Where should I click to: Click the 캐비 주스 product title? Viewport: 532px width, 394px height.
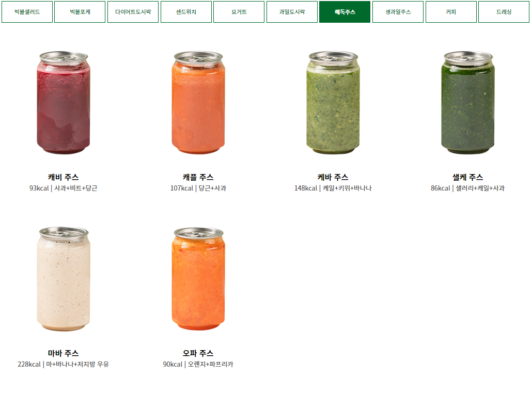point(64,177)
